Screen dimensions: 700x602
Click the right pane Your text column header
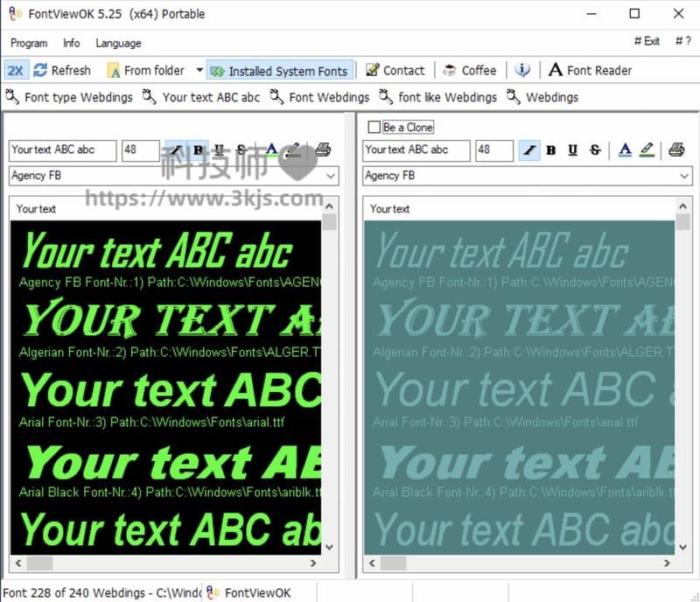coord(389,209)
